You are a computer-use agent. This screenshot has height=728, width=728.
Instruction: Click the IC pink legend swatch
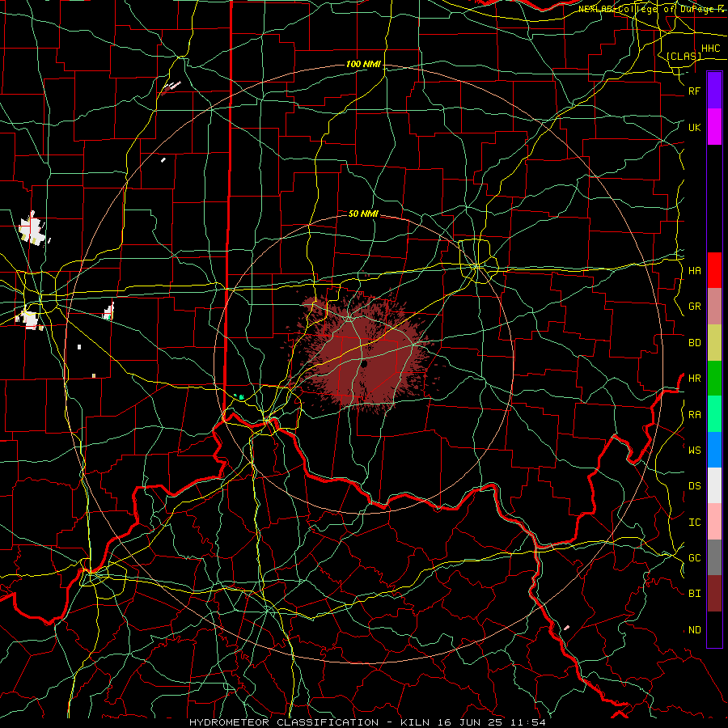(714, 522)
